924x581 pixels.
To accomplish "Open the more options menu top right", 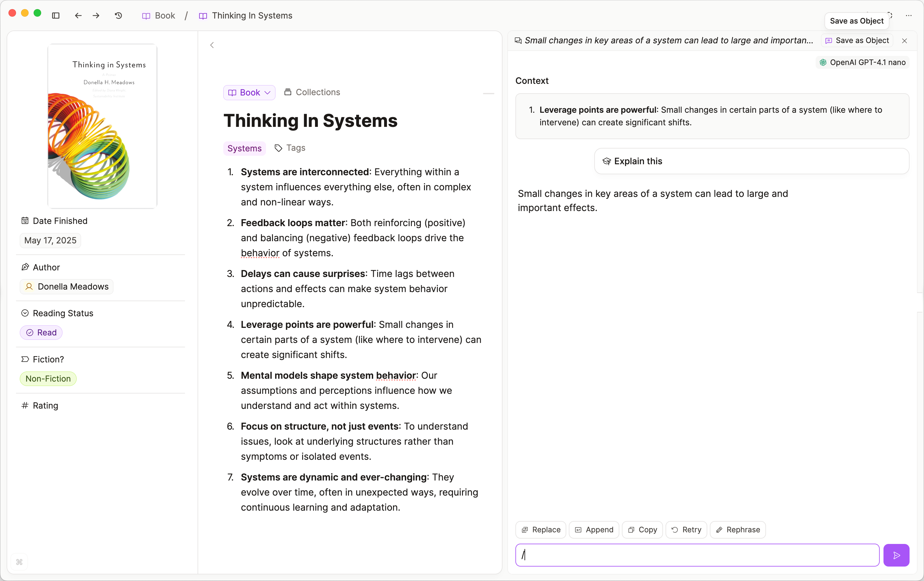I will click(x=908, y=16).
